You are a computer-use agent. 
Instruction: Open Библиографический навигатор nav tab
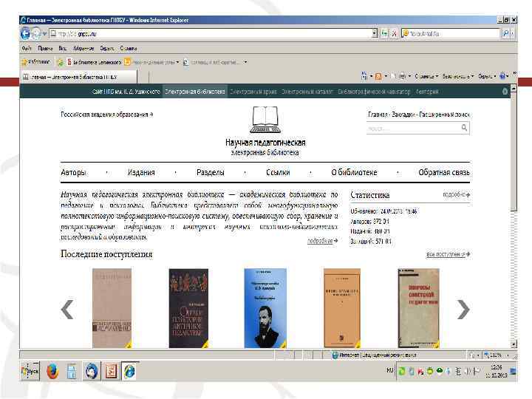[x=374, y=92]
